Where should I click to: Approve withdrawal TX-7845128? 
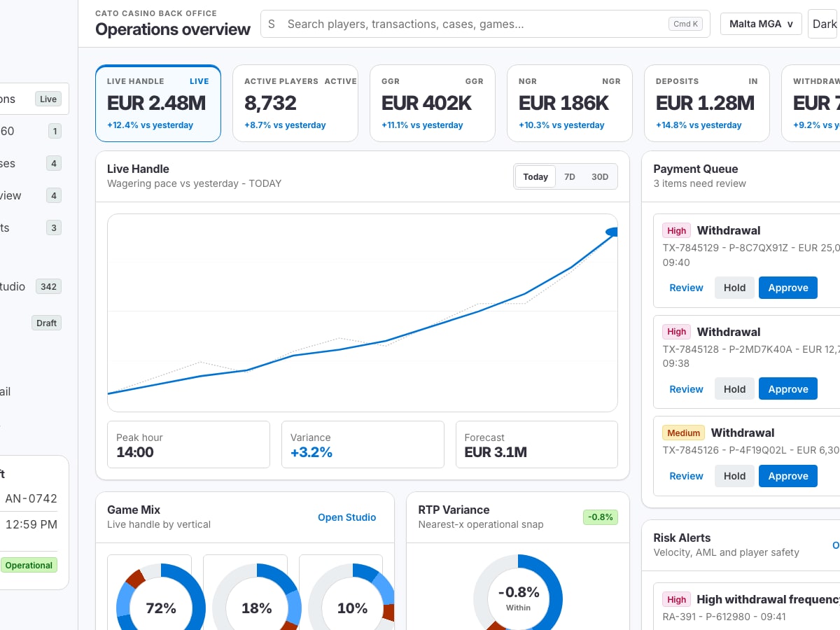[x=788, y=389]
